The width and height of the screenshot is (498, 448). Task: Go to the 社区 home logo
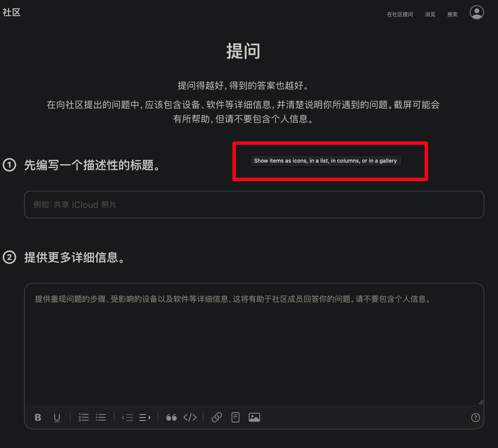(12, 12)
